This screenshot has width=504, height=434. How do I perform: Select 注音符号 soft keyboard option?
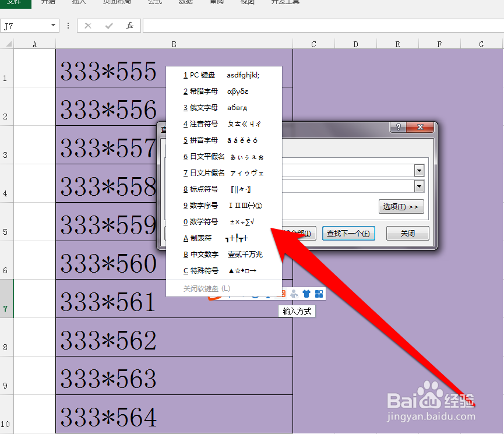coord(224,124)
